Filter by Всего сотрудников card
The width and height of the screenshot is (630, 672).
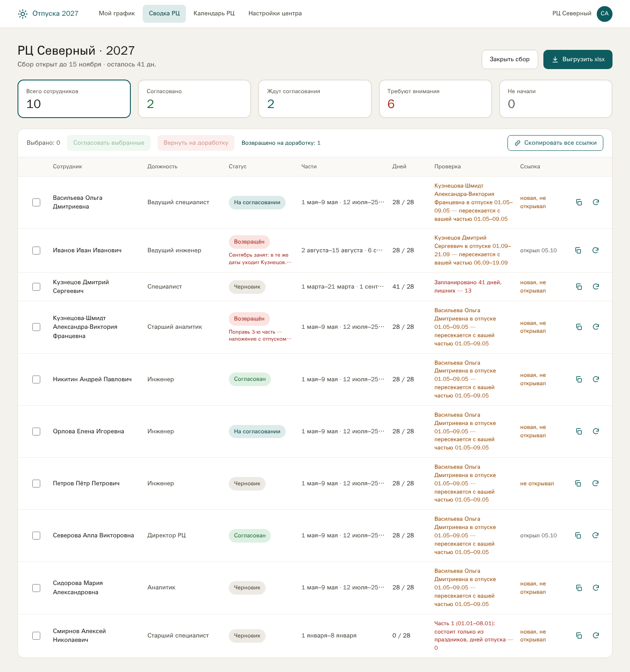click(74, 99)
